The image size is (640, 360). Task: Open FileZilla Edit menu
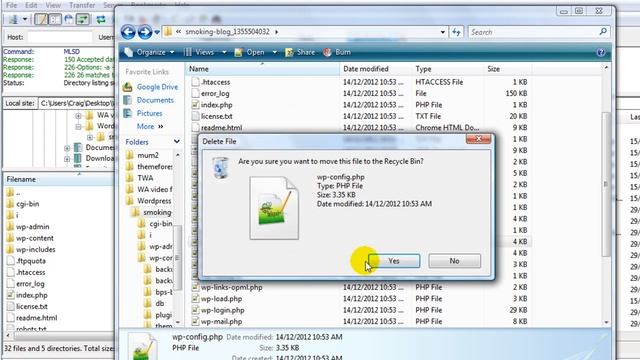tap(31, 5)
